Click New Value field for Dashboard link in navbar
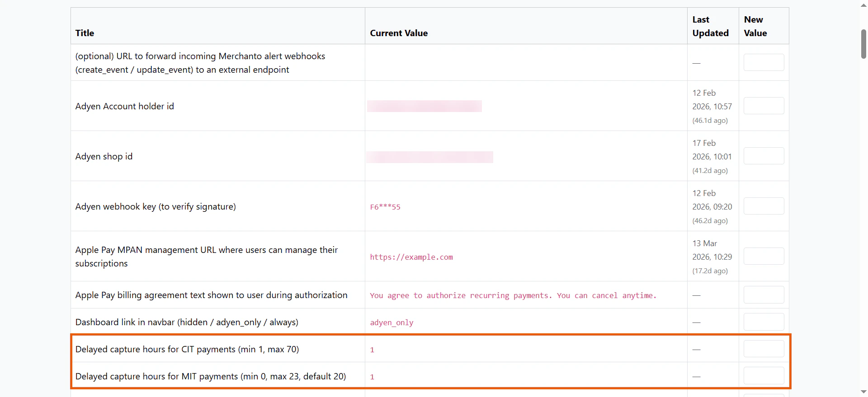 click(764, 322)
